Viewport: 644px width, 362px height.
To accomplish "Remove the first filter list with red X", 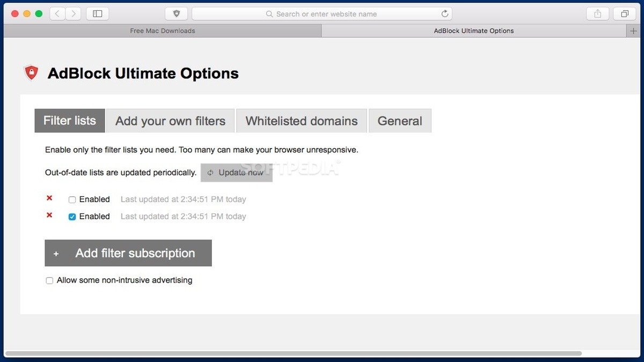I will pos(49,198).
